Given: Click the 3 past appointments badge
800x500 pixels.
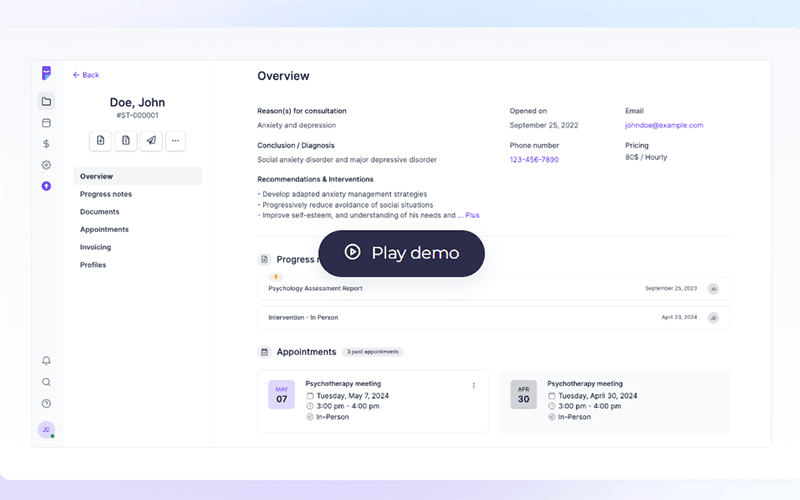Looking at the screenshot, I should 372,352.
